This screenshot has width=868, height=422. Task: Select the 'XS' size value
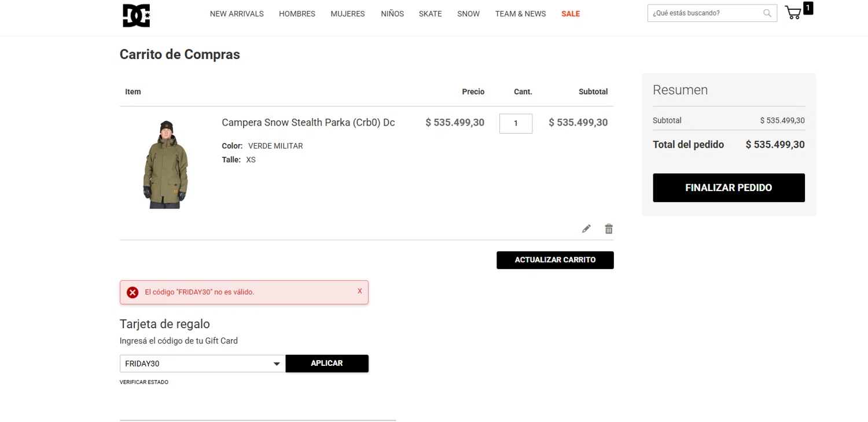[251, 160]
